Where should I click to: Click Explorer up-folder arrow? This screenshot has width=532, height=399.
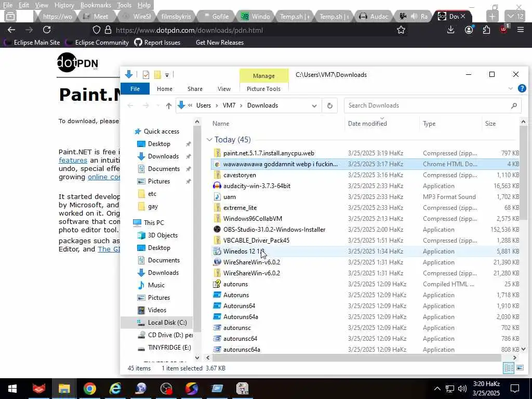(169, 105)
